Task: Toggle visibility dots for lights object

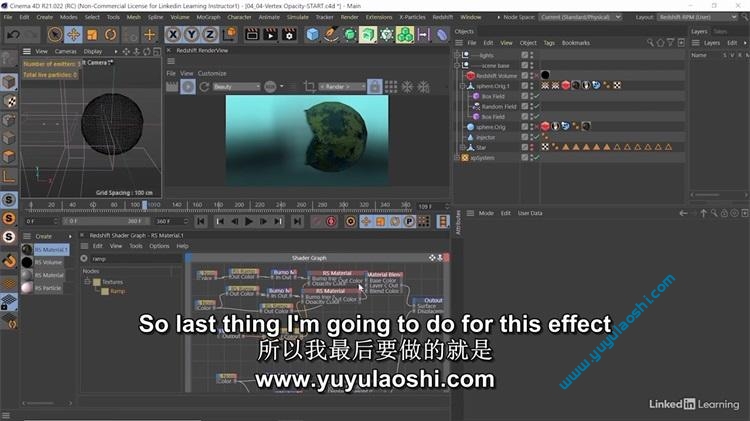Action: [x=532, y=55]
